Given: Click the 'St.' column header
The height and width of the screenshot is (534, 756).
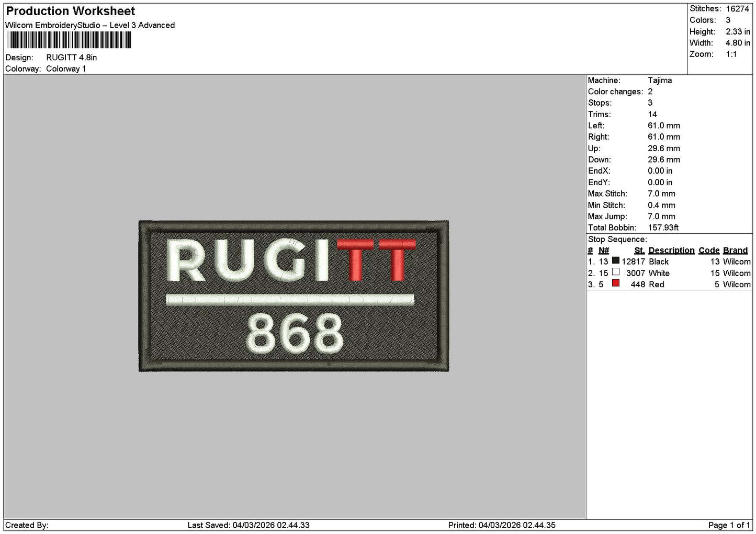Looking at the screenshot, I should (x=639, y=251).
